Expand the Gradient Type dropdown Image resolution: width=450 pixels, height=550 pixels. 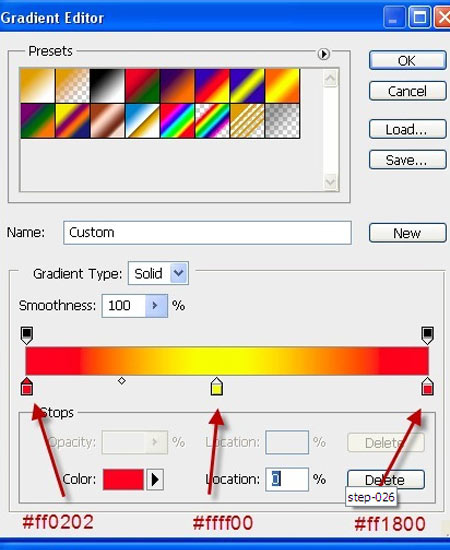[x=179, y=273]
